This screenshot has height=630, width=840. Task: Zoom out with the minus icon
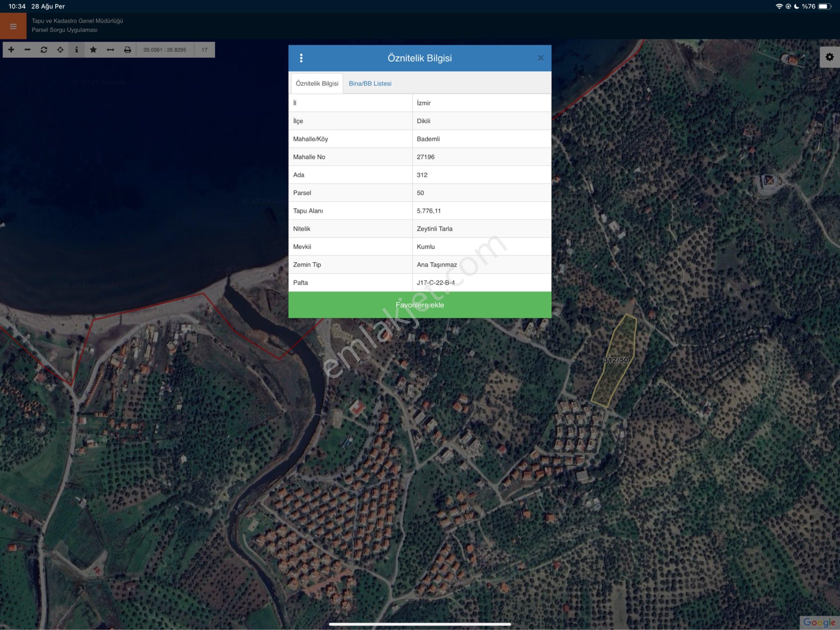coord(27,50)
